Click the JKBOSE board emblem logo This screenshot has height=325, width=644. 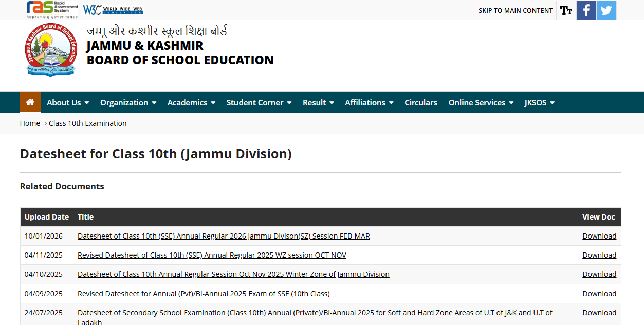(x=50, y=50)
